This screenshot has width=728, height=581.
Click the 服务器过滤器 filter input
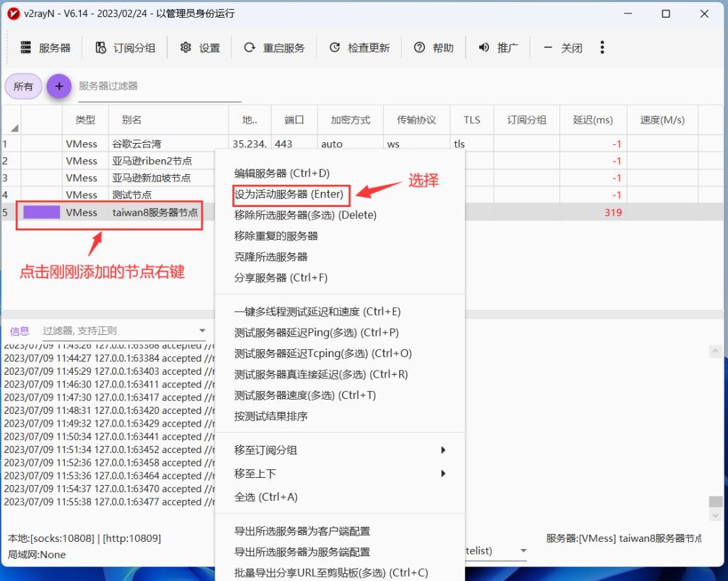coord(160,86)
